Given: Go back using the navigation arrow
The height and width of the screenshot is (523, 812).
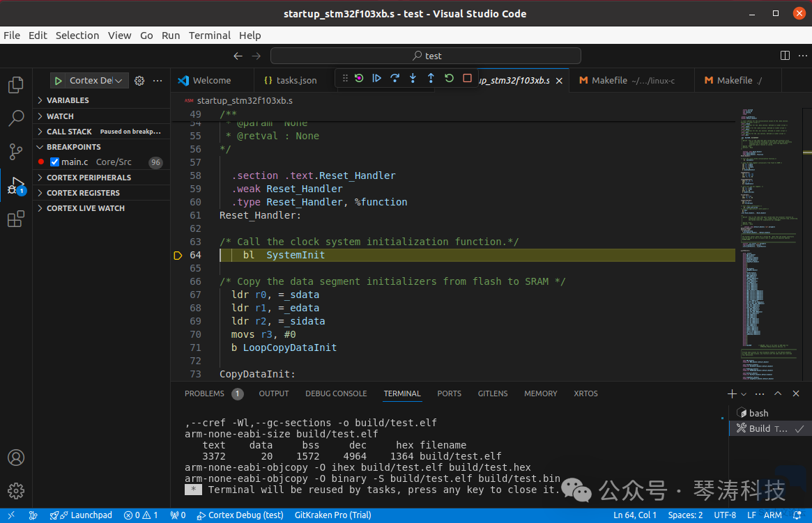Looking at the screenshot, I should click(238, 56).
